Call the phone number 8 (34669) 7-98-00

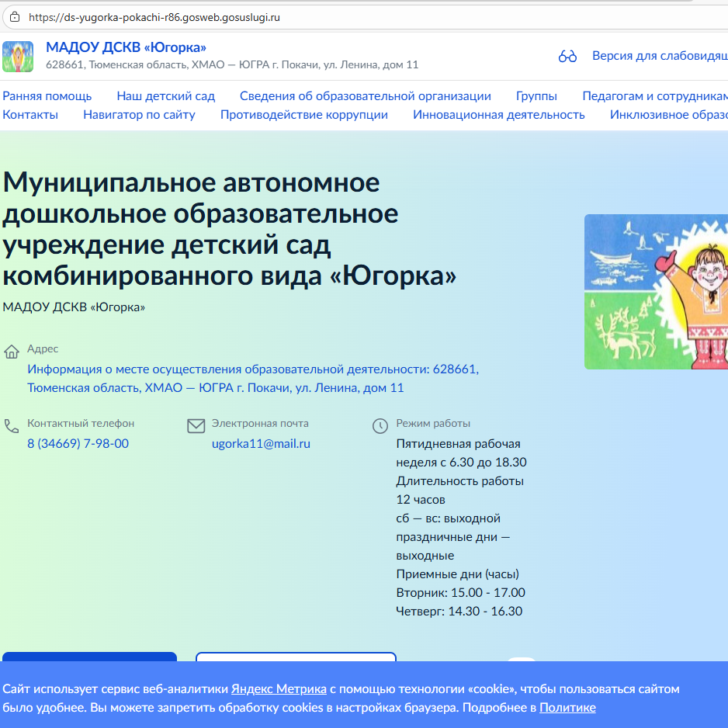tap(78, 444)
